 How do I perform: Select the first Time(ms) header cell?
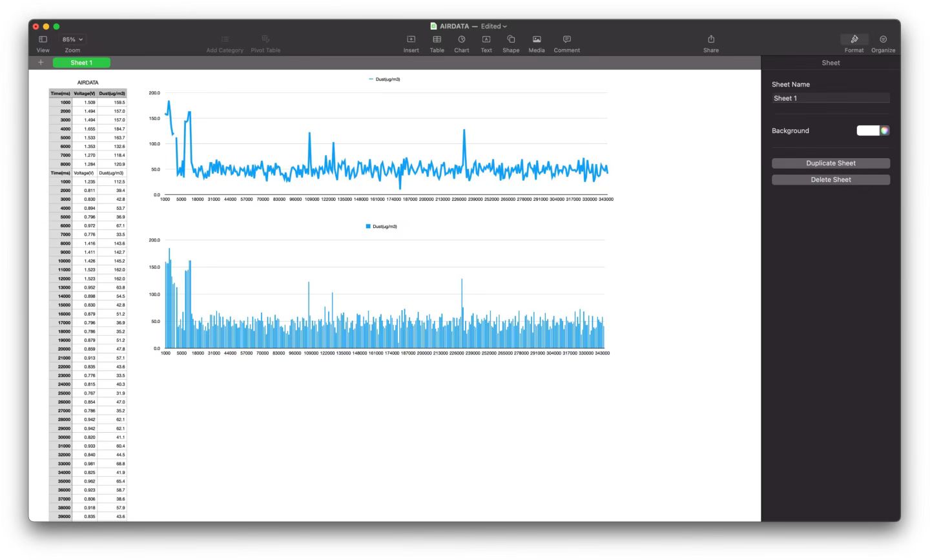pyautogui.click(x=60, y=94)
